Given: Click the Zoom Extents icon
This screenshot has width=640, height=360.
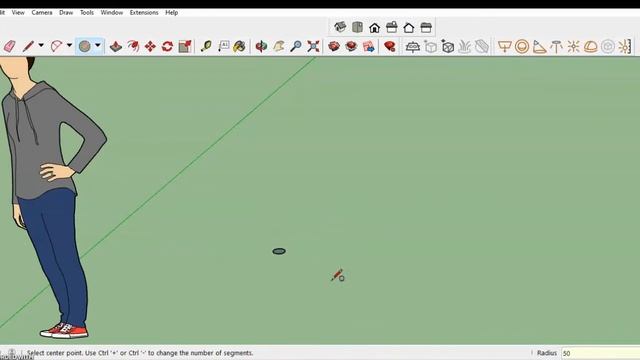Looking at the screenshot, I should [313, 46].
